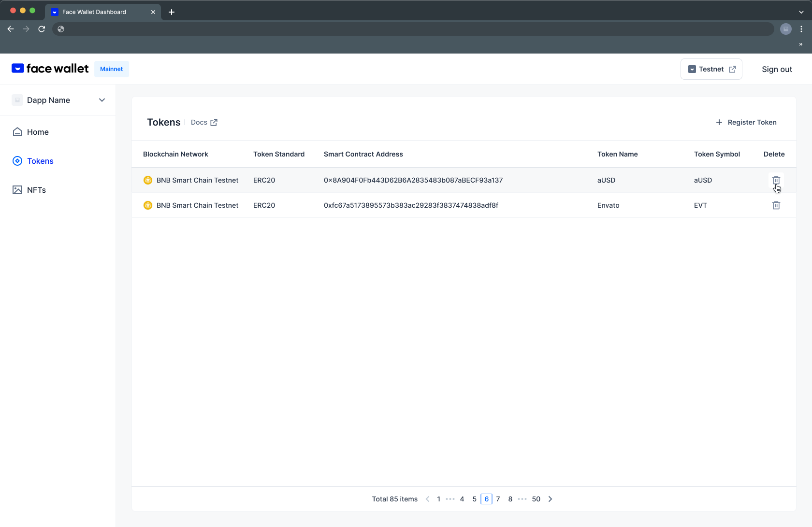Open the Docs link

[x=204, y=122]
